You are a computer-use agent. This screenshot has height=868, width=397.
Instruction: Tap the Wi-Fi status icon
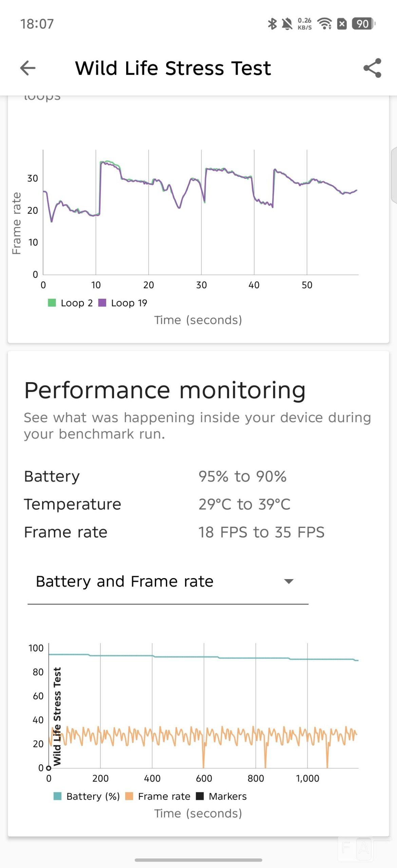[x=324, y=24]
